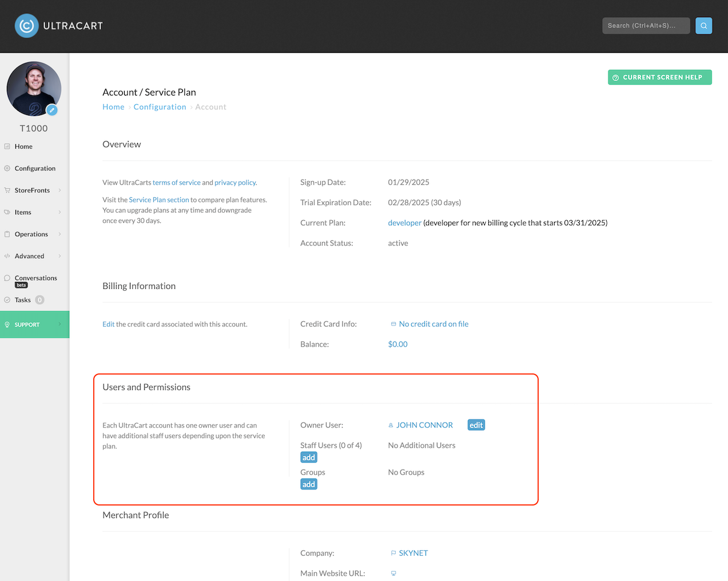Expand the Operations submenu chevron

click(59, 234)
